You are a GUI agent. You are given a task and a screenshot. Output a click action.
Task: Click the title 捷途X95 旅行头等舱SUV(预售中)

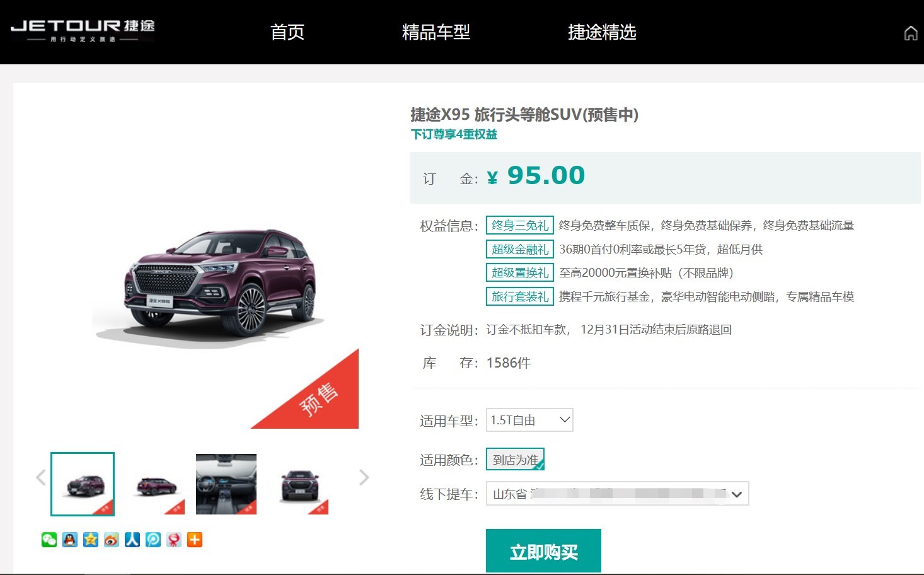pos(524,115)
